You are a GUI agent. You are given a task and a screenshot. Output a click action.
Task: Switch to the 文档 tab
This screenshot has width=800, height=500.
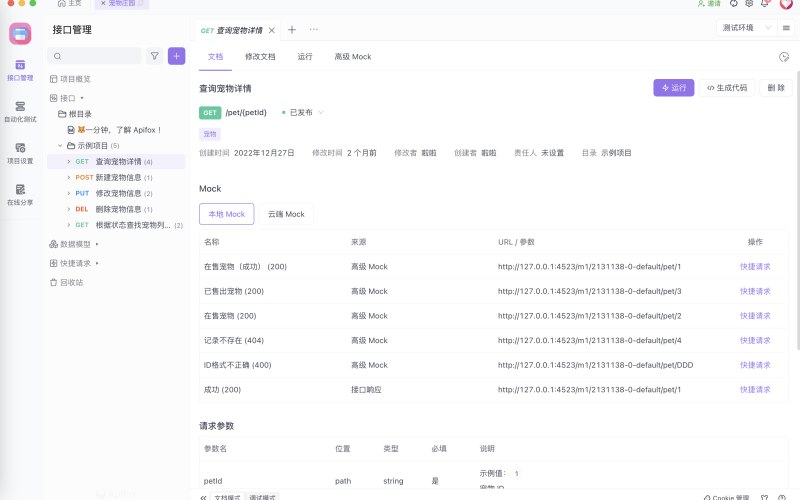coord(215,57)
